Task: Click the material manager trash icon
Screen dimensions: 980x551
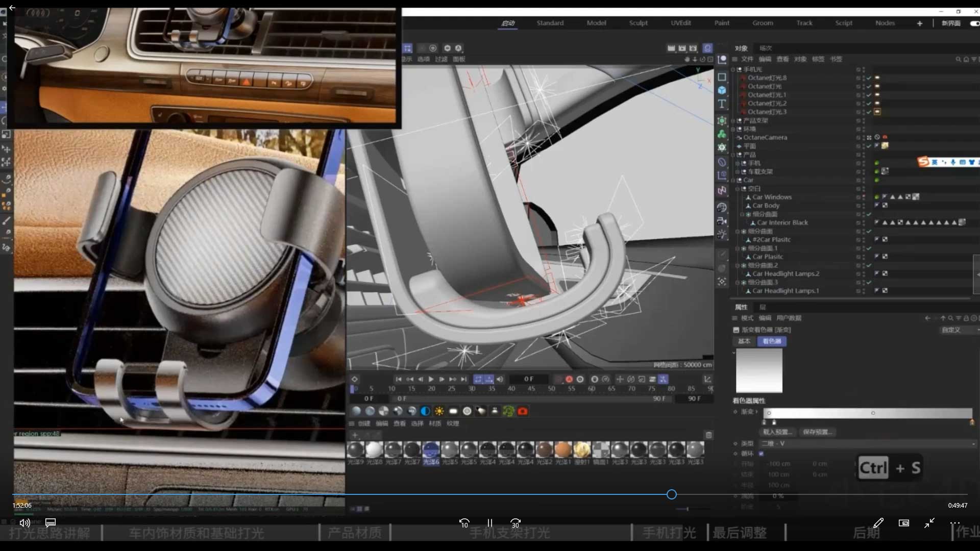Action: 708,435
